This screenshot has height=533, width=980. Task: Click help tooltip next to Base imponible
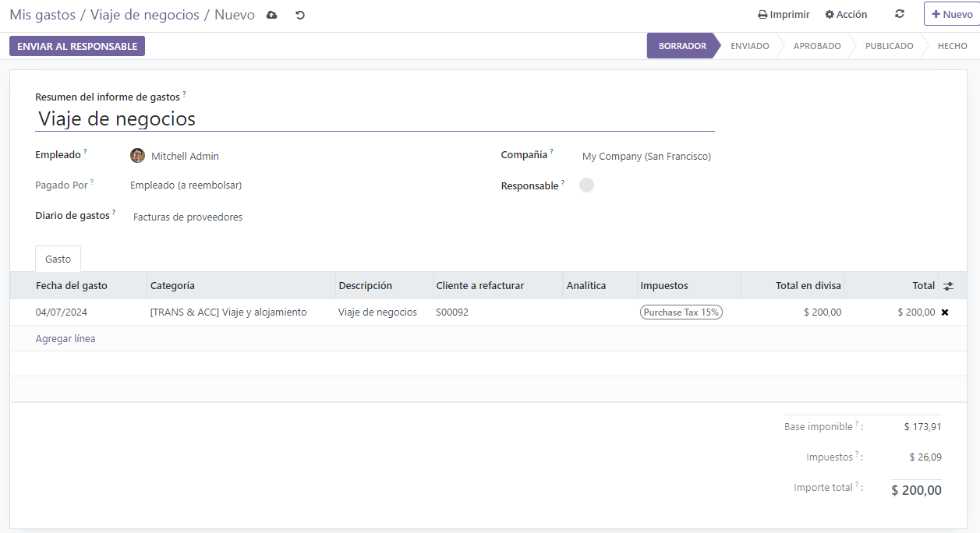click(x=857, y=424)
